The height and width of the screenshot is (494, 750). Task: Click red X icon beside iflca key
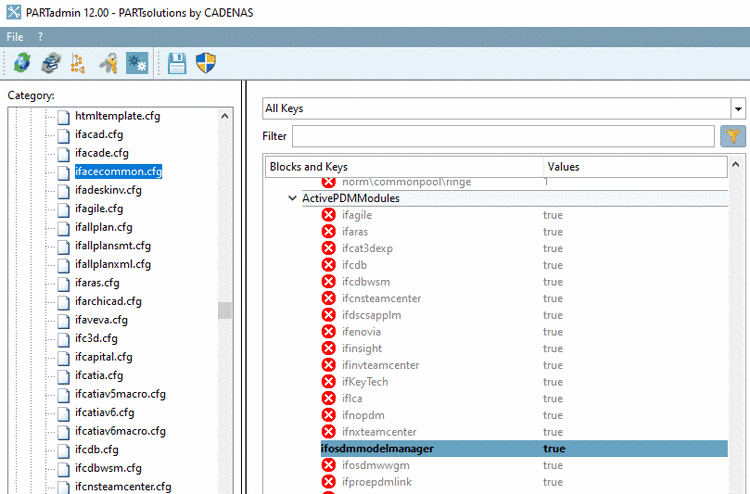click(x=329, y=398)
